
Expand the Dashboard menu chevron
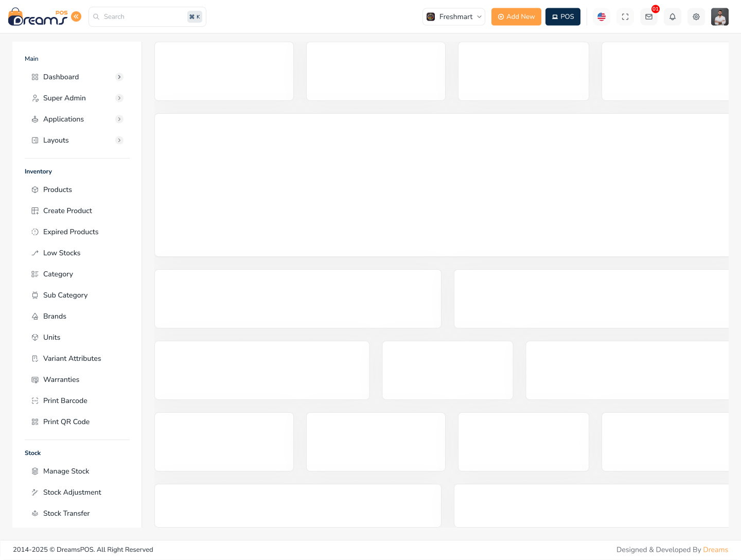[x=119, y=77]
